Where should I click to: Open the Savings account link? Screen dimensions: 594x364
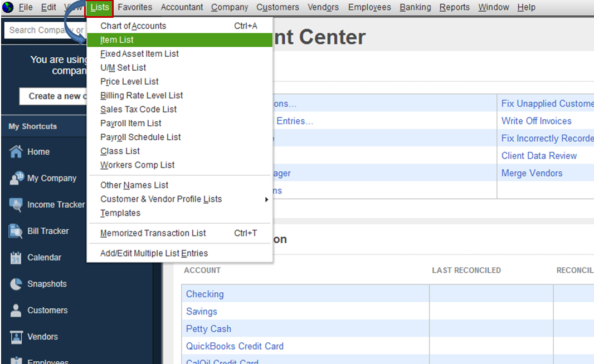[202, 312]
